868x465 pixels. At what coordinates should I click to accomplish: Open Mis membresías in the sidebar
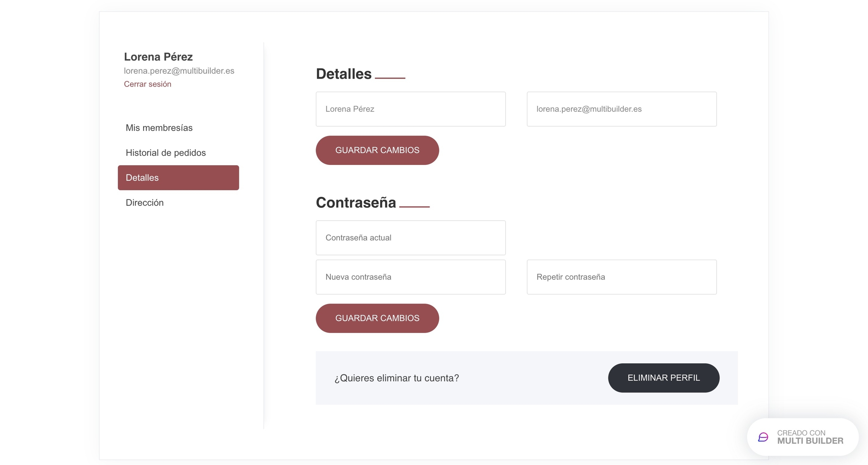159,128
